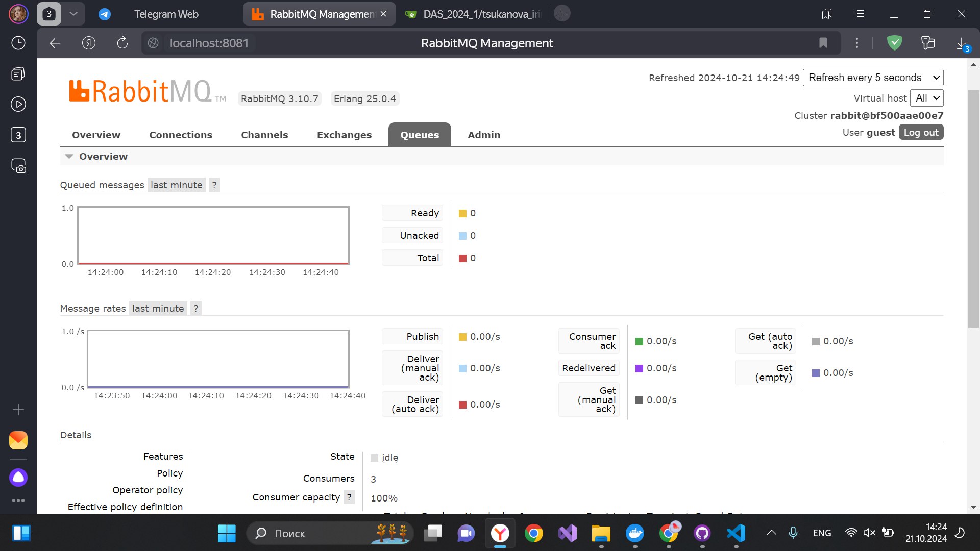Open the page menu three-dots icon

point(857,43)
